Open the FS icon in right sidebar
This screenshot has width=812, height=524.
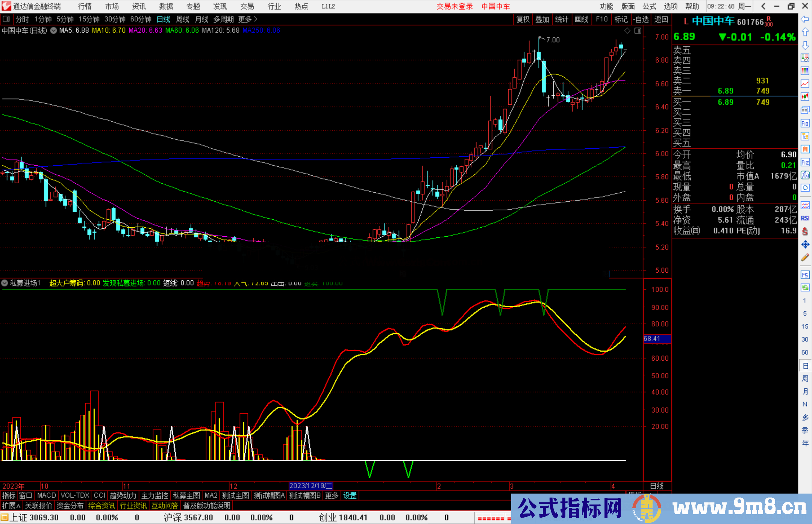point(805,275)
